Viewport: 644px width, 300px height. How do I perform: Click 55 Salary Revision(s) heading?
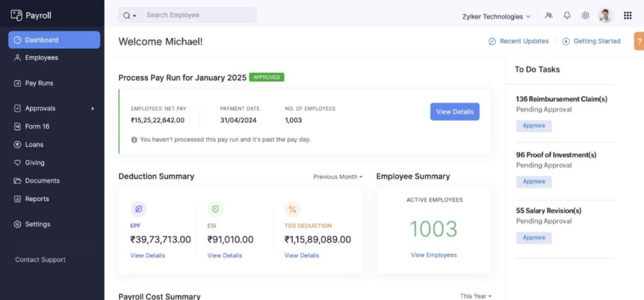tap(548, 211)
